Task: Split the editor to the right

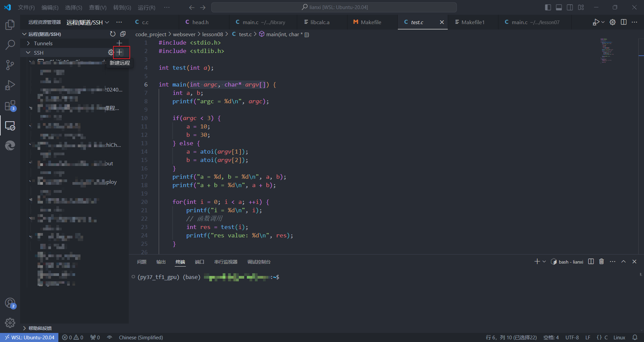Action: (624, 22)
